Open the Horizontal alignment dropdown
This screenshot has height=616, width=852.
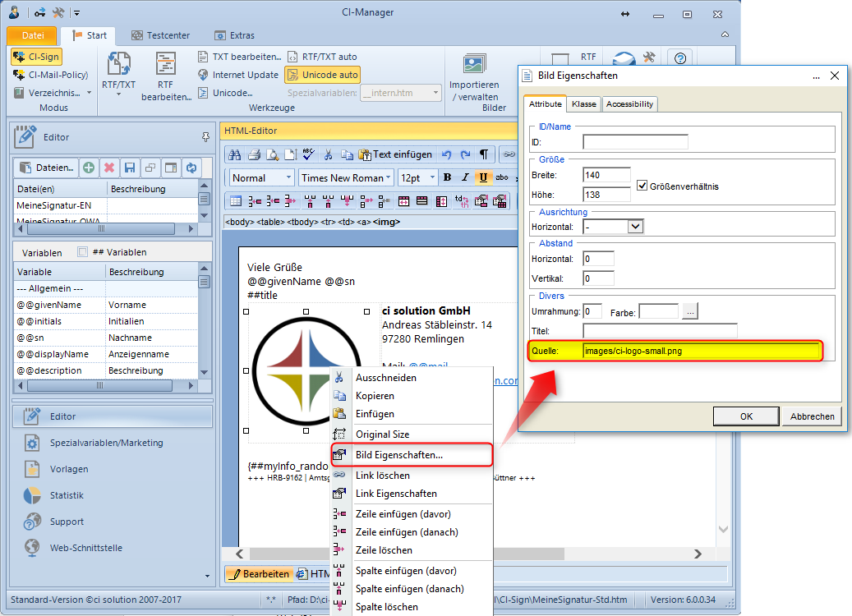634,226
